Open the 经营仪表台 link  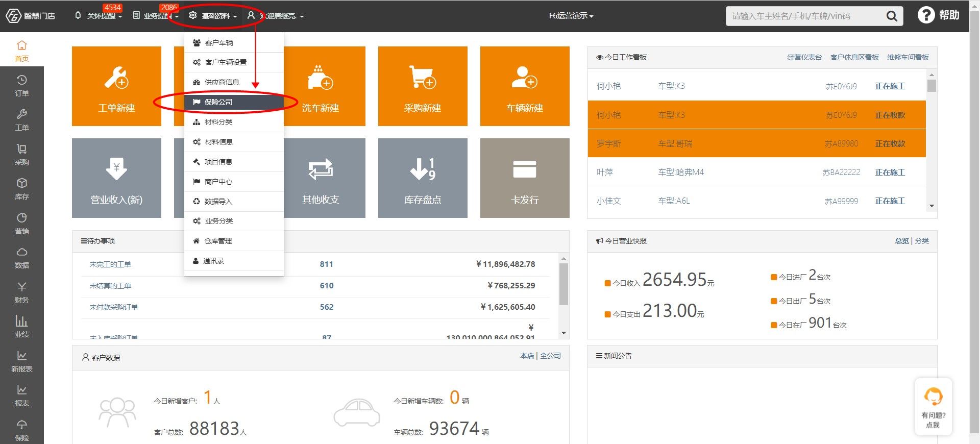click(x=804, y=57)
